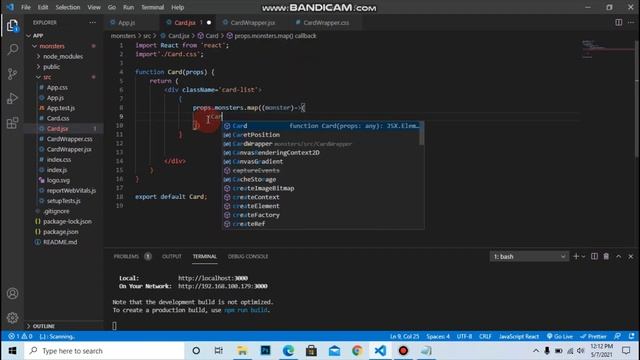Open the Selection menu
This screenshot has height=360, width=640.
[x=68, y=7]
